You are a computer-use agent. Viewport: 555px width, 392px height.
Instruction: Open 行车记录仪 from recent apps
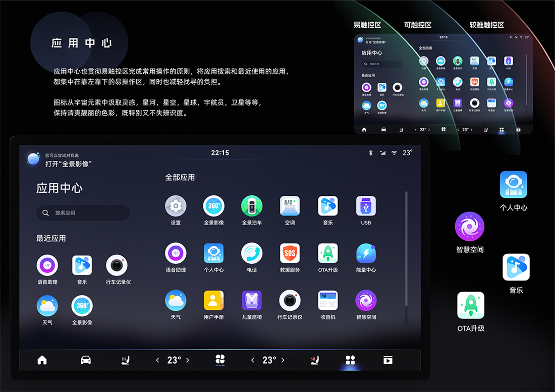coord(117,265)
